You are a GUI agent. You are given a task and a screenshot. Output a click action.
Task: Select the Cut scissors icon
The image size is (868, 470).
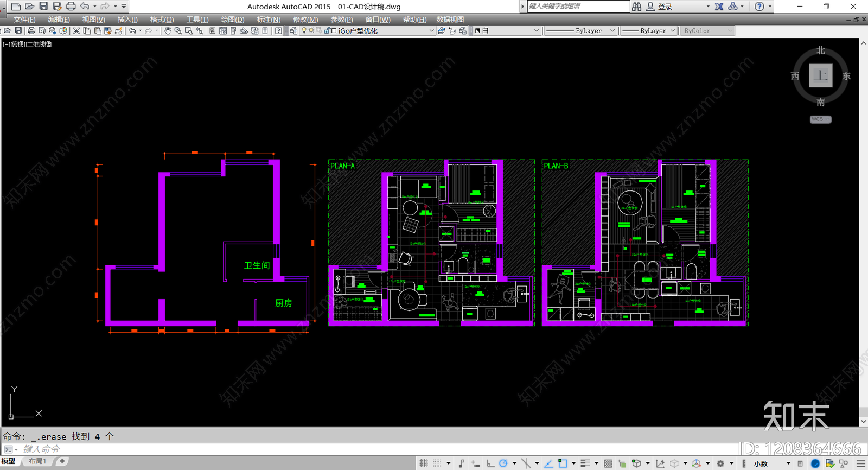[76, 31]
